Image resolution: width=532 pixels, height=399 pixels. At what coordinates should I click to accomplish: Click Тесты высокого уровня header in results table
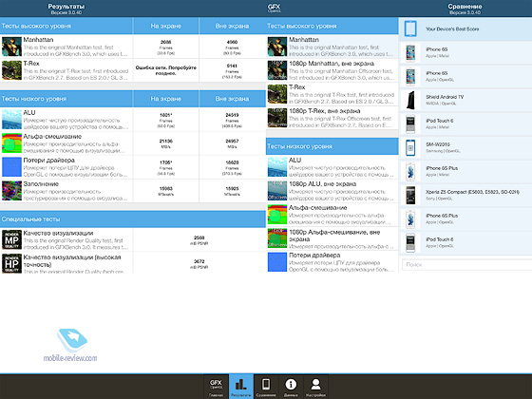(66, 27)
